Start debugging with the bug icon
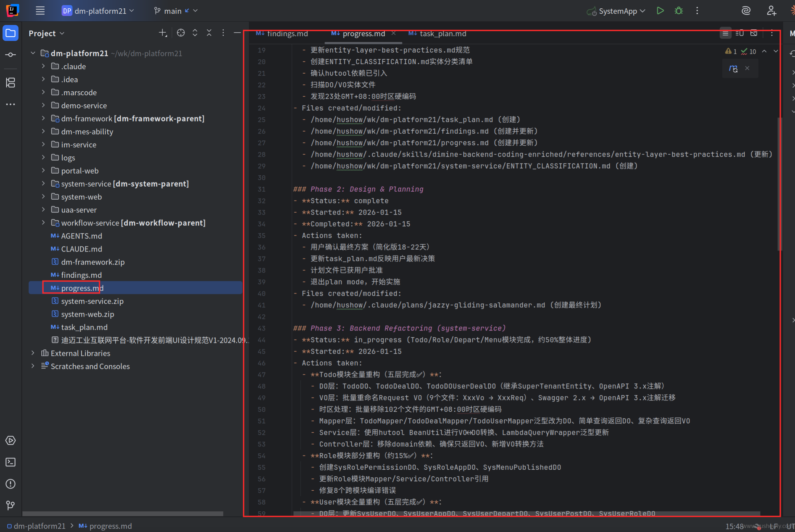 pos(679,11)
